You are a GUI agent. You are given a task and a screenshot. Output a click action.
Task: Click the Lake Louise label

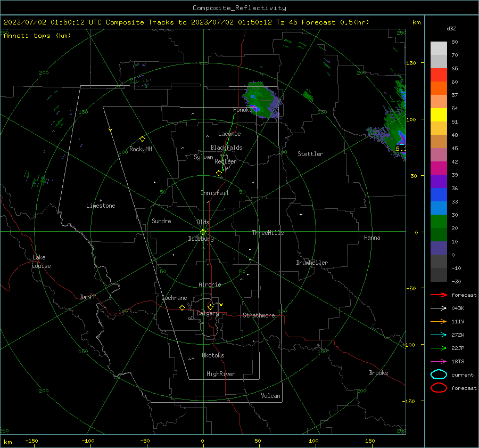[x=41, y=262]
